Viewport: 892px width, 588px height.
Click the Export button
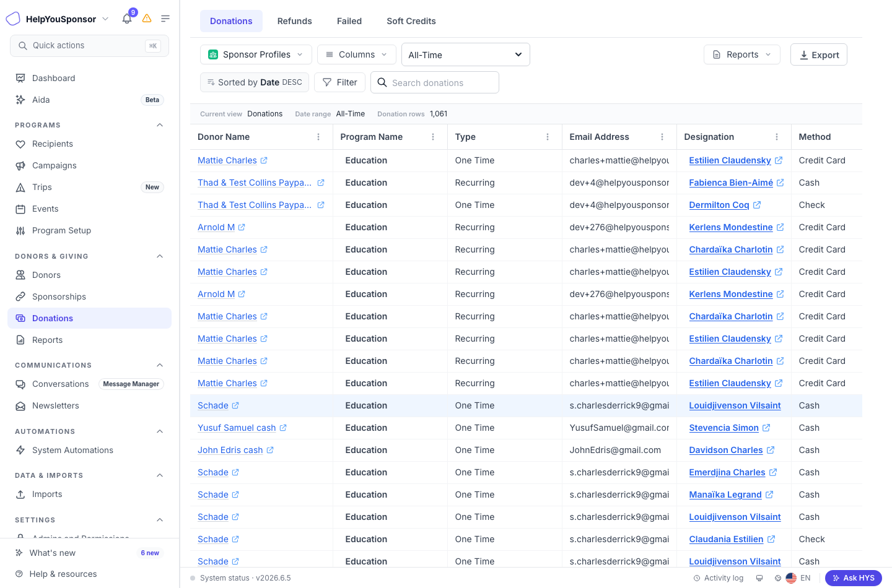pos(819,54)
